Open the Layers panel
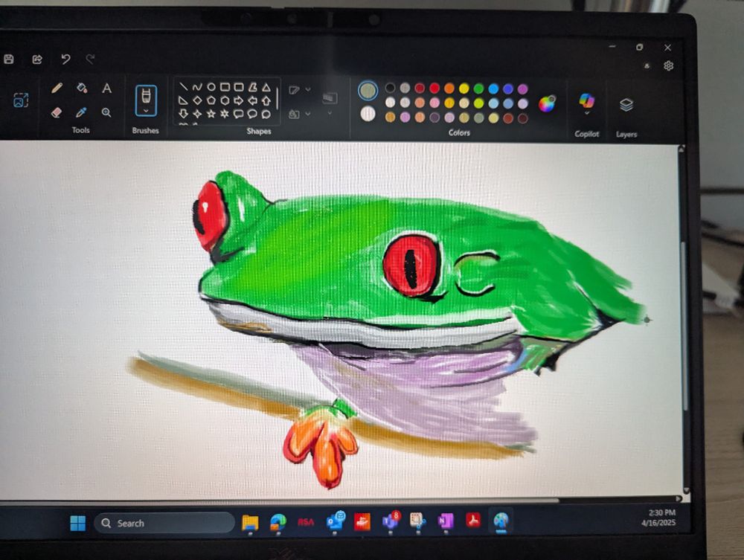Viewport: 744px width, 560px height. pyautogui.click(x=626, y=105)
